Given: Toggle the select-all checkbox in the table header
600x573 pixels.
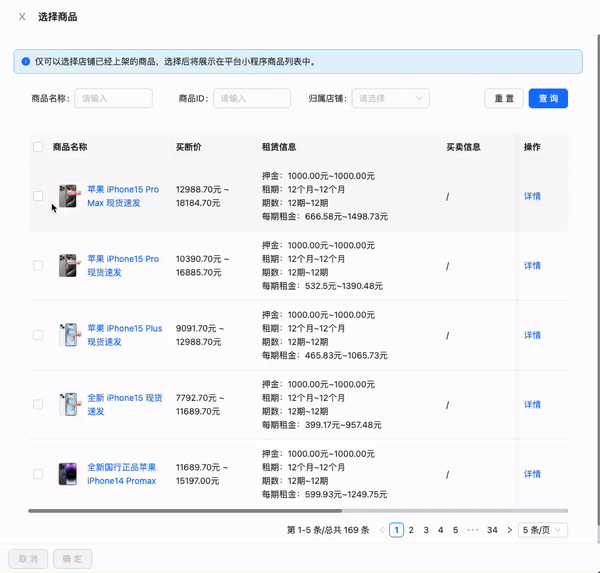Looking at the screenshot, I should [x=38, y=147].
